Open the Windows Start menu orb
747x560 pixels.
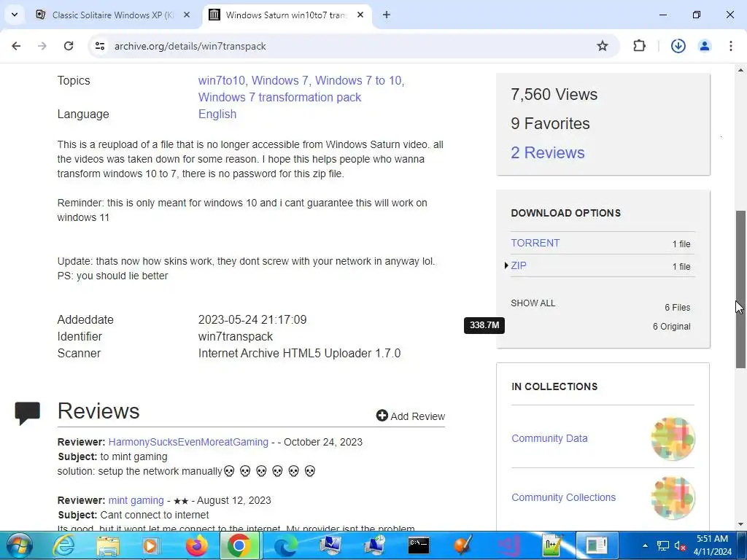pos(20,545)
